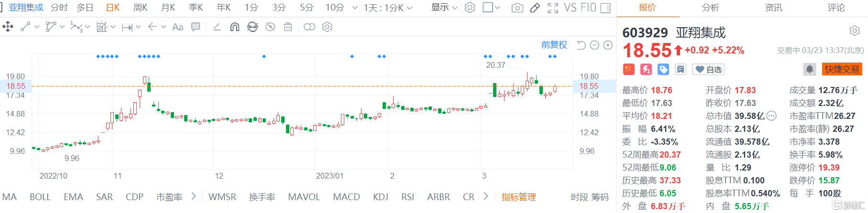Select the trend line drawing tool

click(25, 27)
